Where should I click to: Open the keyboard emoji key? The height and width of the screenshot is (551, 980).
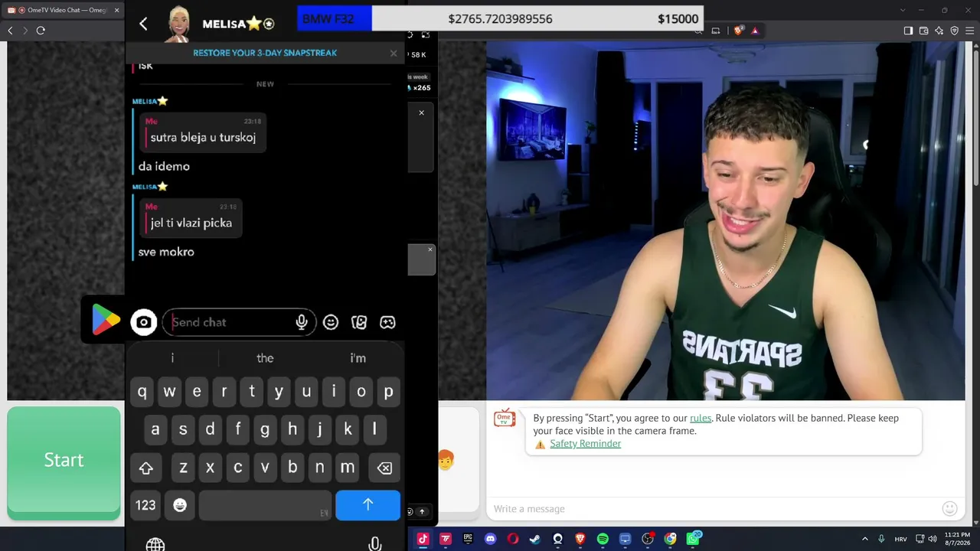pyautogui.click(x=180, y=505)
